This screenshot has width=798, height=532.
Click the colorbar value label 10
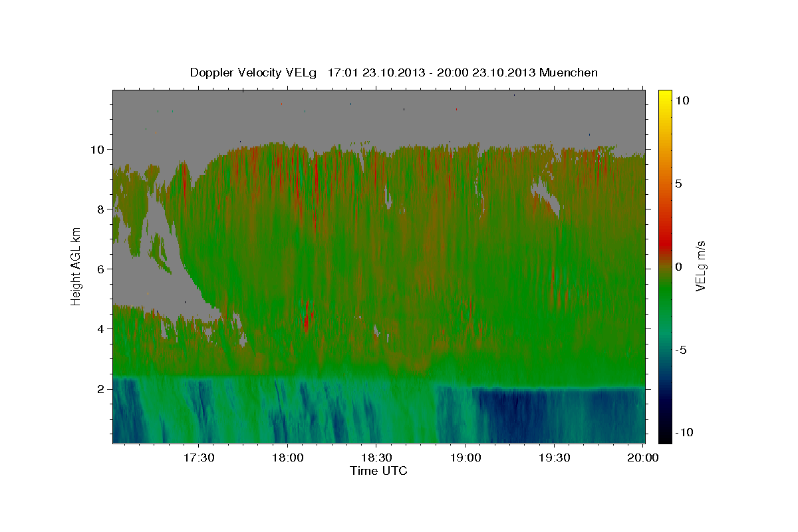(682, 100)
